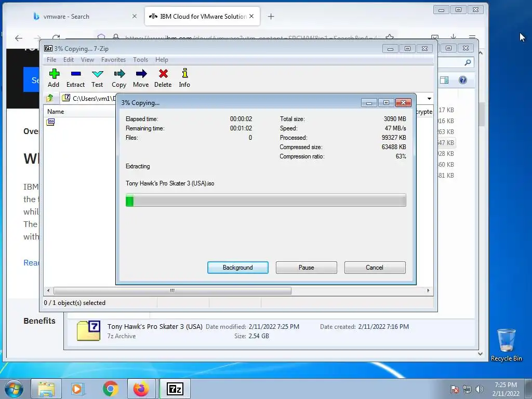This screenshot has height=399, width=532.
Task: Open a new browser tab
Action: 271,16
